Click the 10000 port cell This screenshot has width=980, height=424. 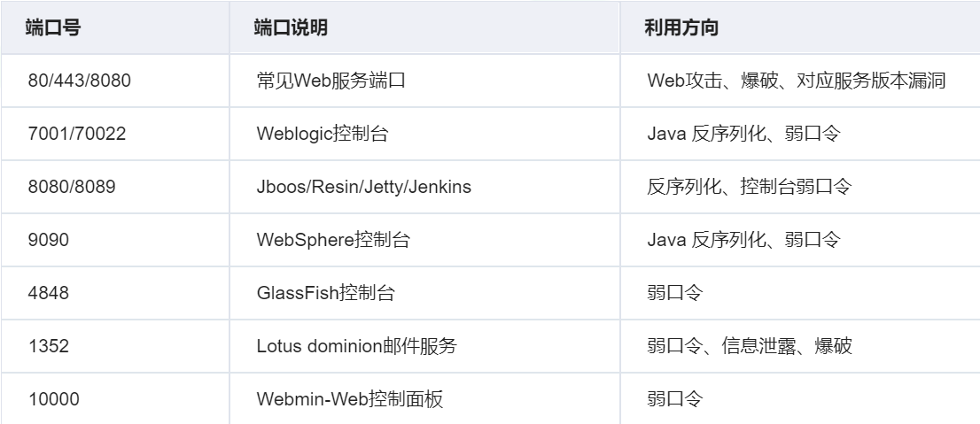(115, 398)
